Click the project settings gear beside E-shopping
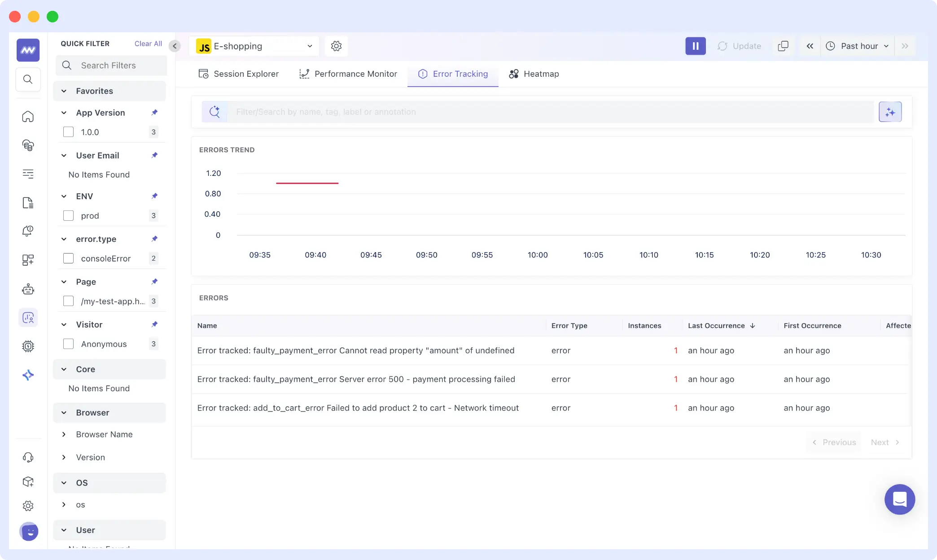Screen dimensions: 937x560 336,46
